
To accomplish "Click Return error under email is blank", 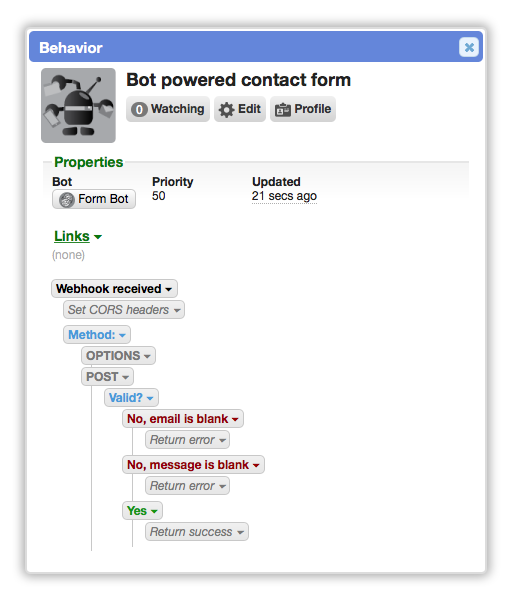I will click(x=187, y=440).
